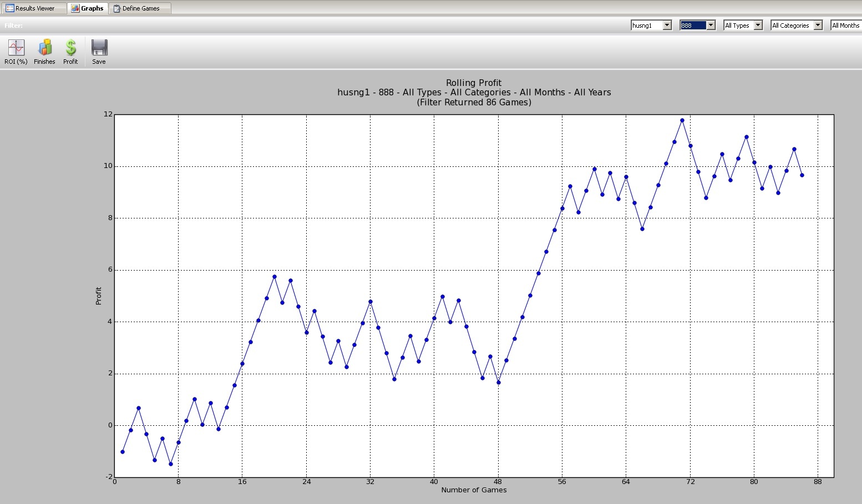Click the "Number of Games" x-axis label
This screenshot has height=504, width=862.
(x=474, y=490)
